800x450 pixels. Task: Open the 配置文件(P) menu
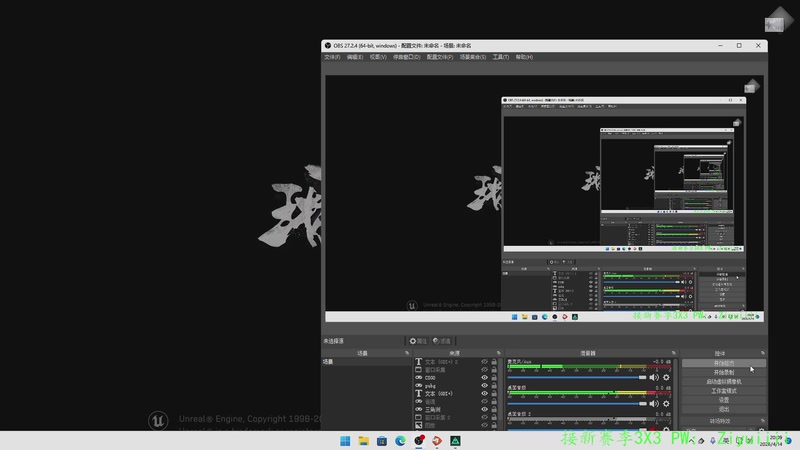tap(439, 57)
